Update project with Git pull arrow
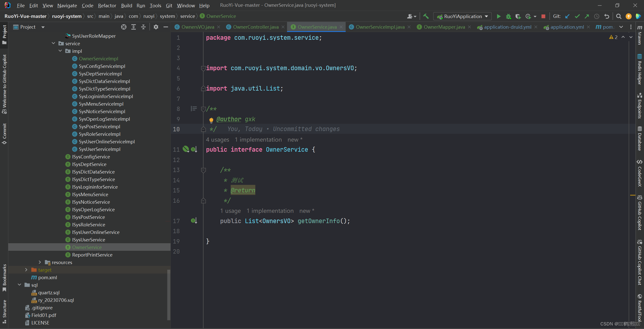The height and width of the screenshot is (329, 644). coord(567,16)
